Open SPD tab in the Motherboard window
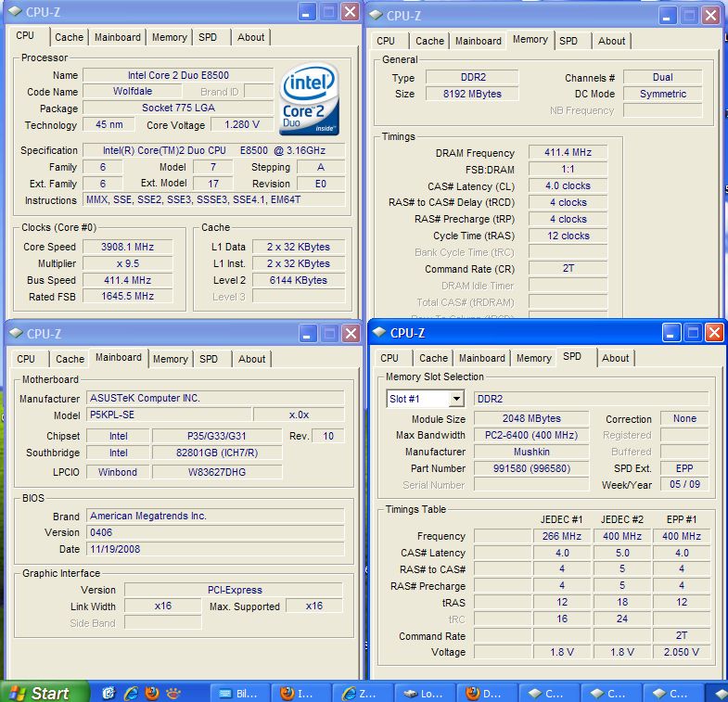 point(209,359)
